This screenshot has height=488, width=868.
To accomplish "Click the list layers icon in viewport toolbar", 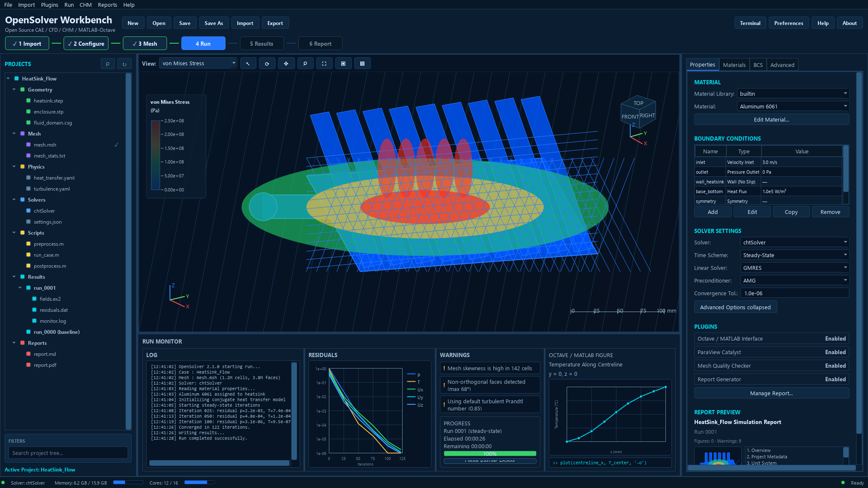I will click(362, 64).
